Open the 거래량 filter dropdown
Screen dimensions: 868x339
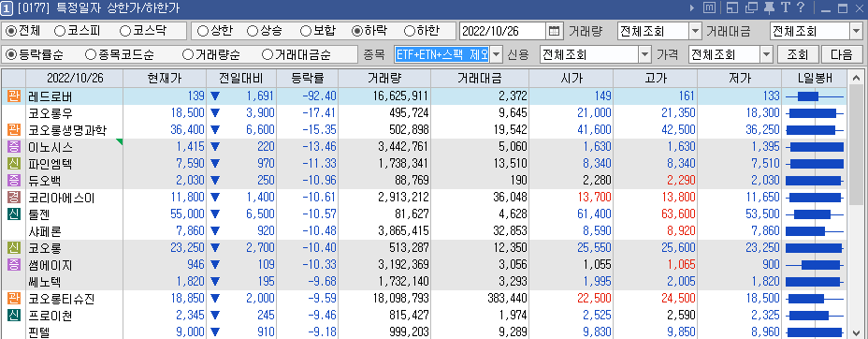[695, 31]
